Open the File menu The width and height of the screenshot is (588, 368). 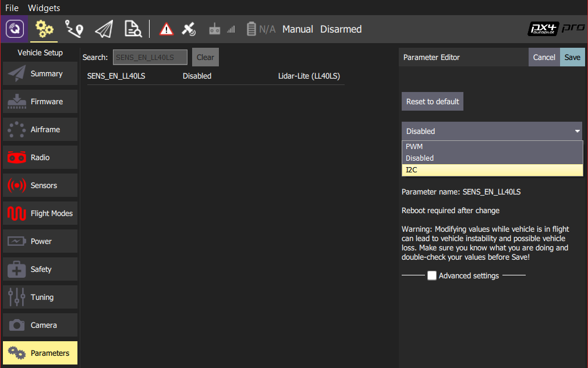(12, 8)
